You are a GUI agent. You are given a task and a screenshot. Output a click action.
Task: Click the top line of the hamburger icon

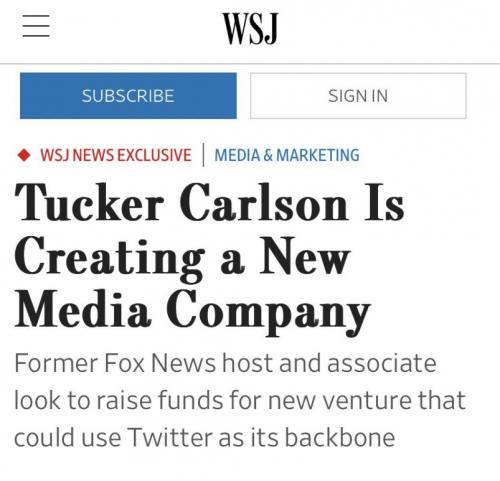pyautogui.click(x=36, y=16)
